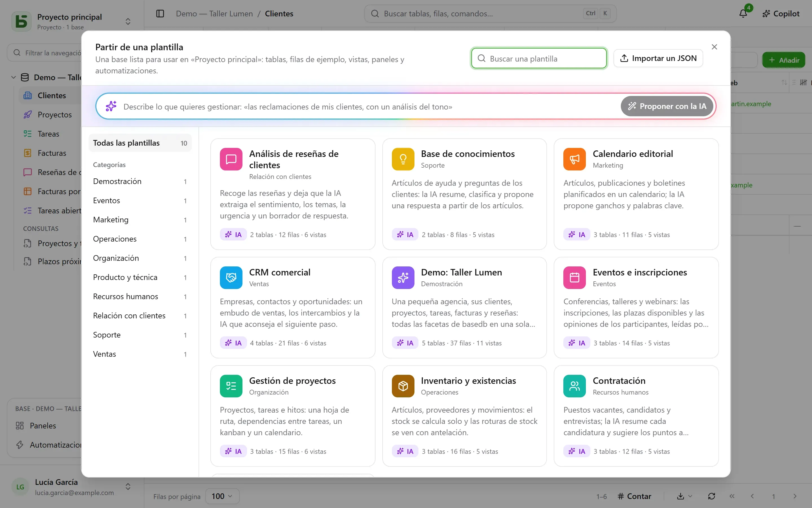
Task: Click the refresh icon in bottom bar
Action: [x=711, y=496]
